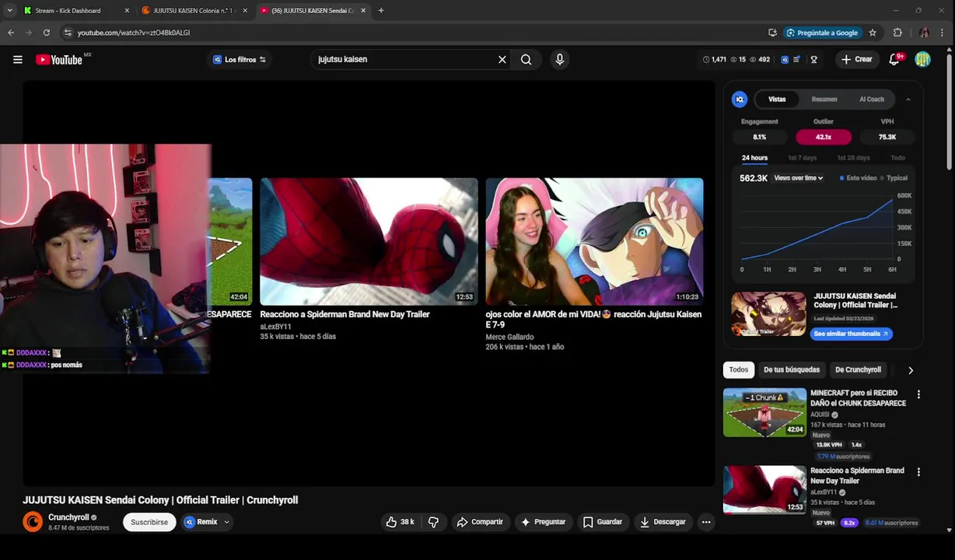This screenshot has width=955, height=560.
Task: Open a new browser tab
Action: point(381,10)
